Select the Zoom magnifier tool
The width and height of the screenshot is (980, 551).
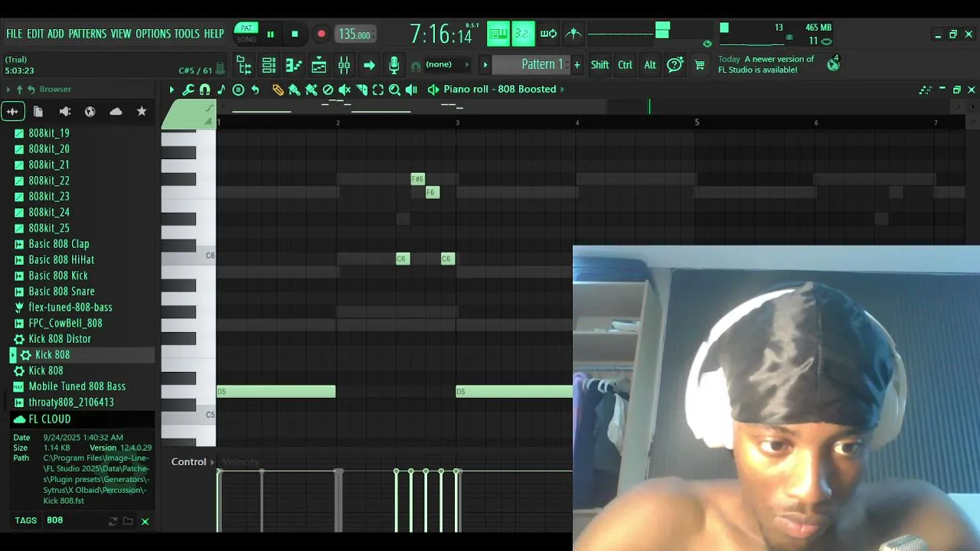pyautogui.click(x=395, y=90)
